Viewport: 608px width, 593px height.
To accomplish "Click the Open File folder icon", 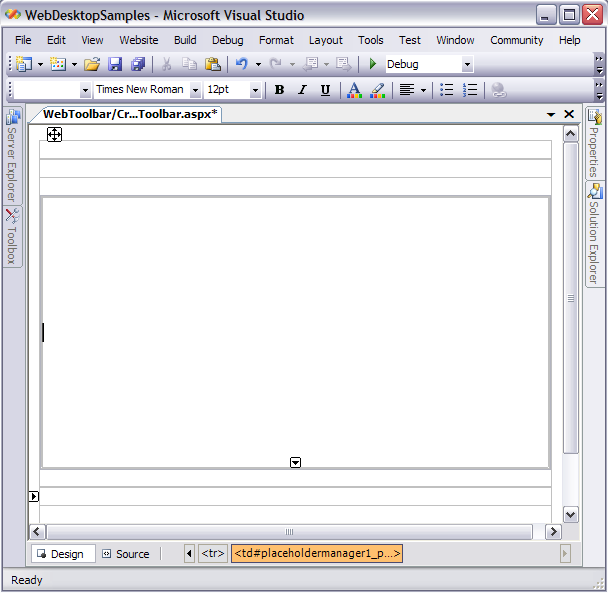I will tap(92, 64).
